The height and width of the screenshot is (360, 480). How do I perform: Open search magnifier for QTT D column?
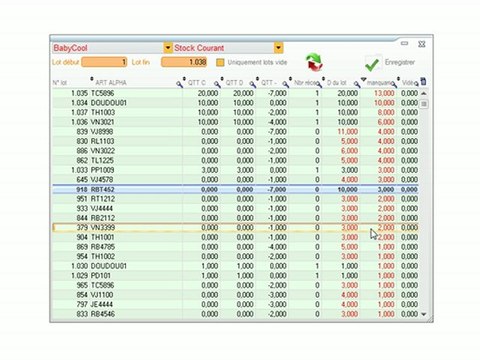[253, 84]
